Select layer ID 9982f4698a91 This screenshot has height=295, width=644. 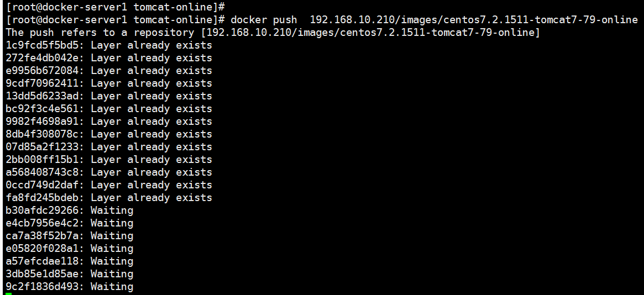pyautogui.click(x=43, y=122)
